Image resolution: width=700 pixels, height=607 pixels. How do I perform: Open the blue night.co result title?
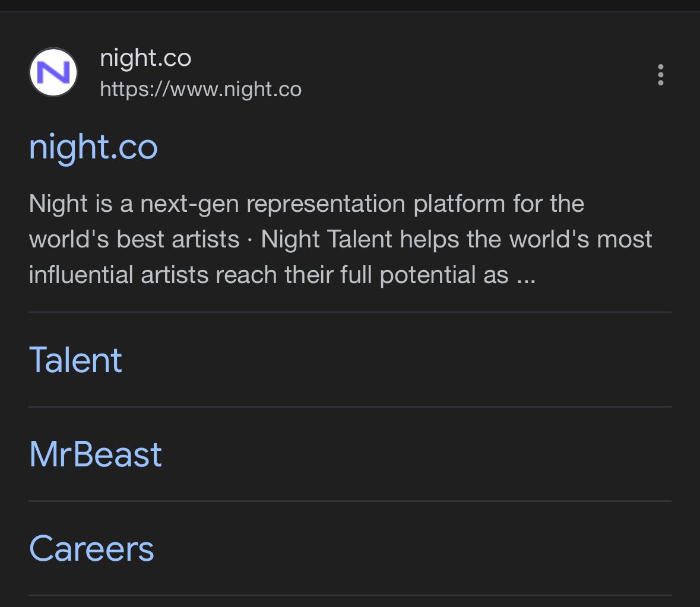[93, 147]
